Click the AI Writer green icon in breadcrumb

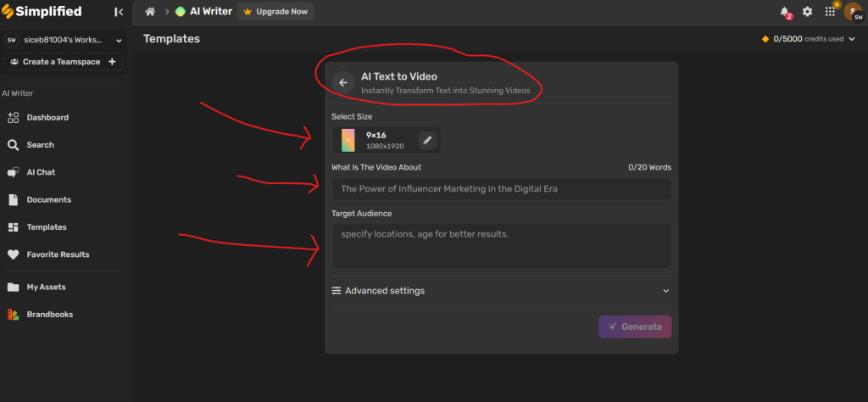(180, 11)
